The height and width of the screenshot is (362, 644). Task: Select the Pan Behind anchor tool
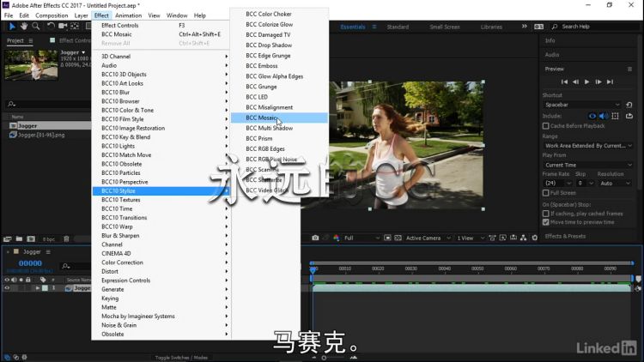[75, 27]
